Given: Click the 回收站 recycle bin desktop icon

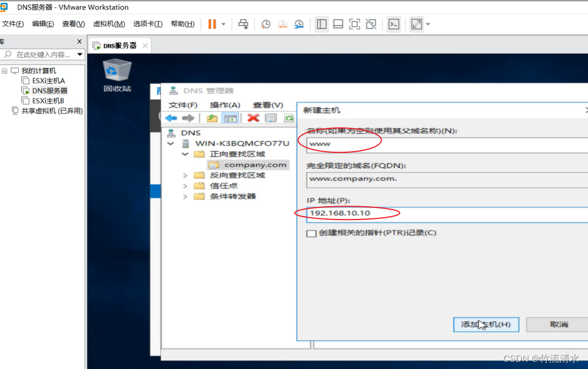Looking at the screenshot, I should tap(117, 76).
